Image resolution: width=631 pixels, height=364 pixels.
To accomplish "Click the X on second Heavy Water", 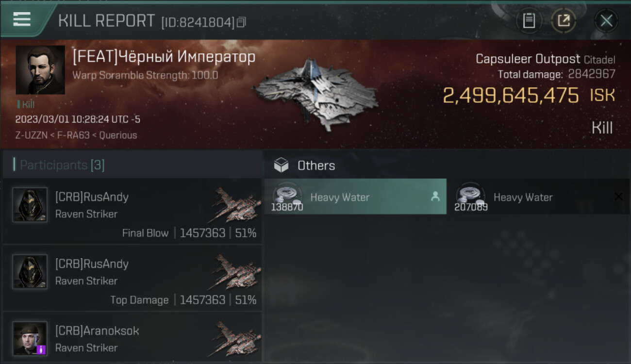I will (x=618, y=197).
